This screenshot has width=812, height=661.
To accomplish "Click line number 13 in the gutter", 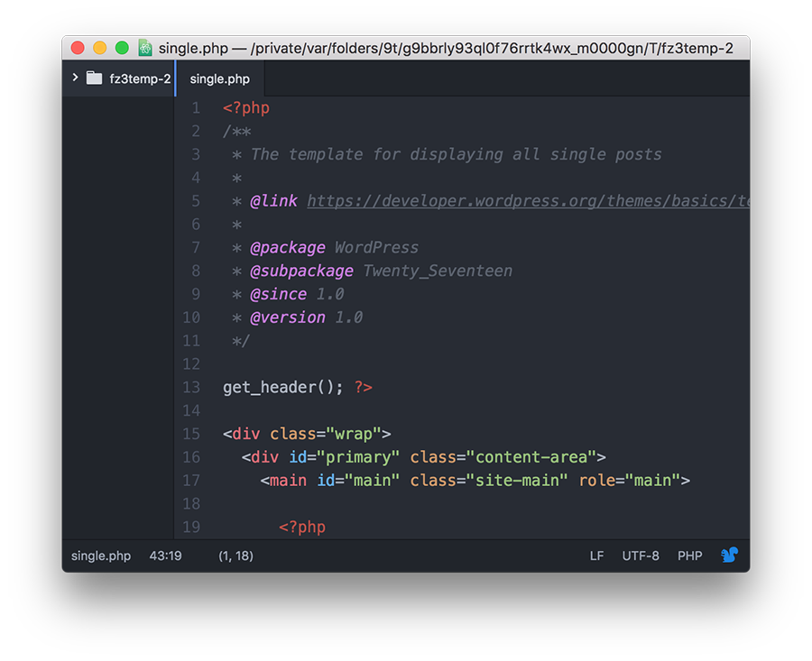I will click(191, 387).
